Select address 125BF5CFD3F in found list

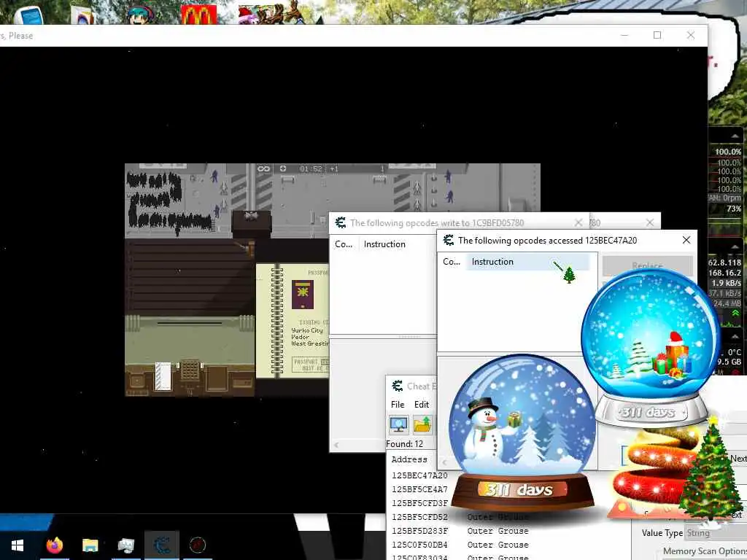pyautogui.click(x=419, y=503)
